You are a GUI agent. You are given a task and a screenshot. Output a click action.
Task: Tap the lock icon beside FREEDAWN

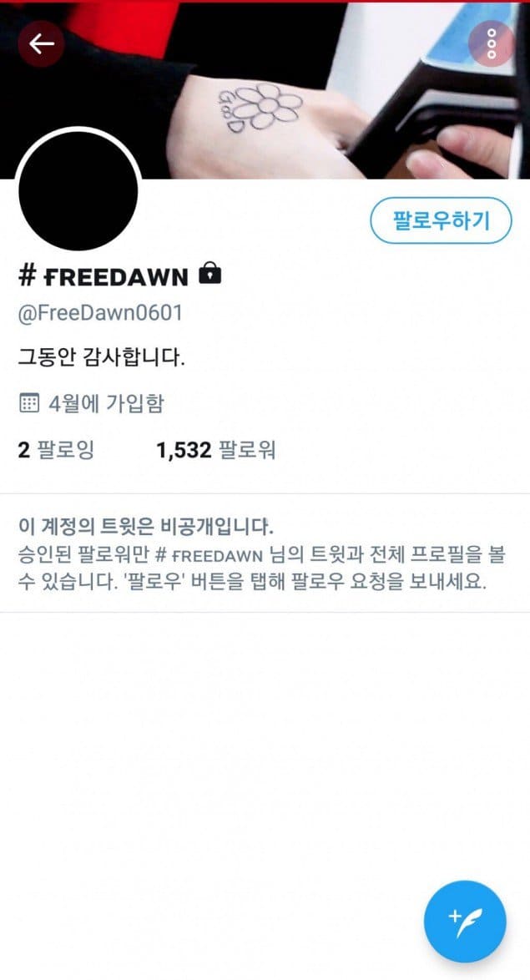coord(209,275)
